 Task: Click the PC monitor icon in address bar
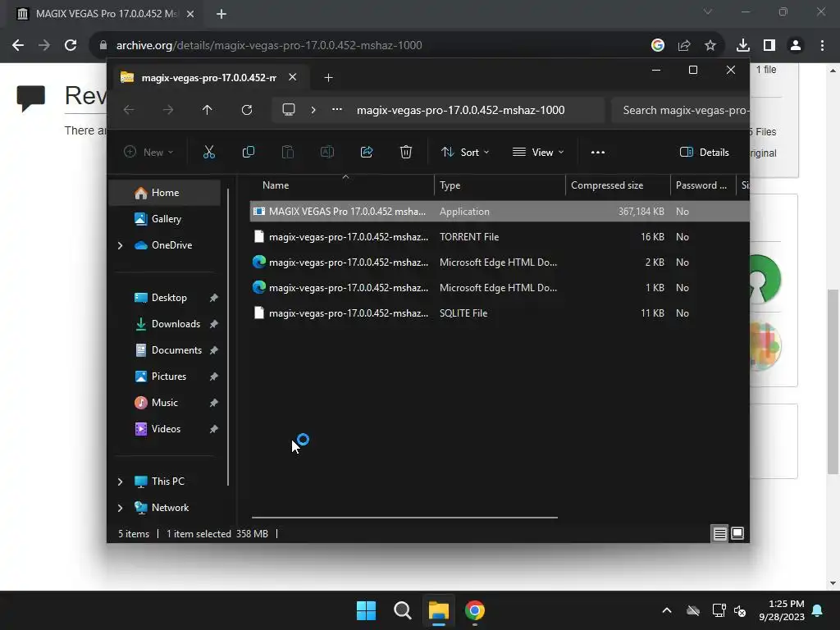[x=289, y=110]
